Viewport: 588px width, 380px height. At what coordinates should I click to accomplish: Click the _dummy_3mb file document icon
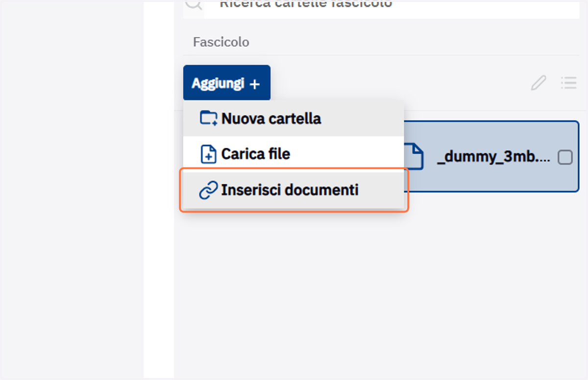pos(414,157)
